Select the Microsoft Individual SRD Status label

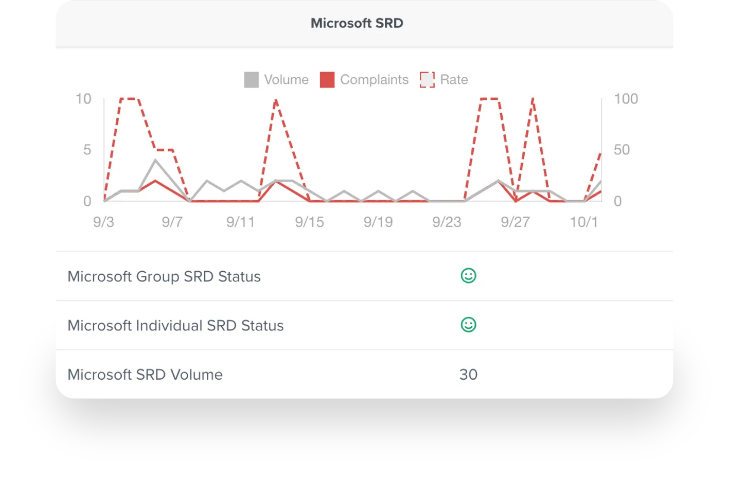pyautogui.click(x=176, y=326)
